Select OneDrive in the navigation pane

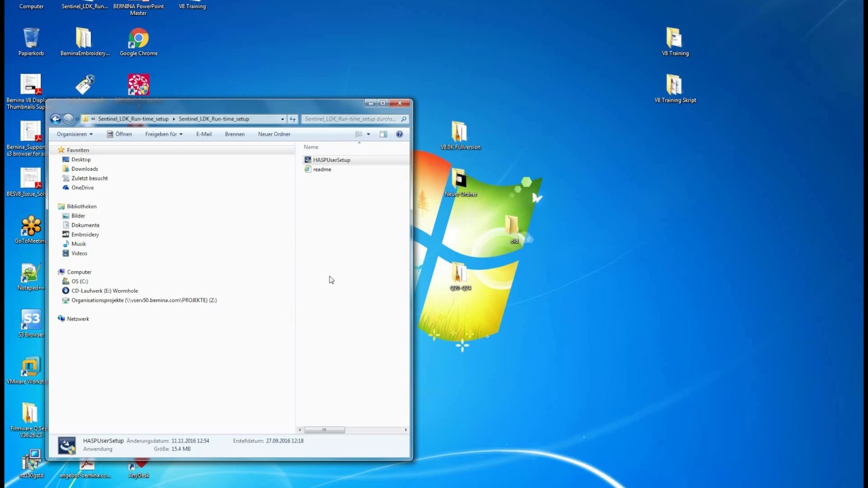[x=83, y=188]
